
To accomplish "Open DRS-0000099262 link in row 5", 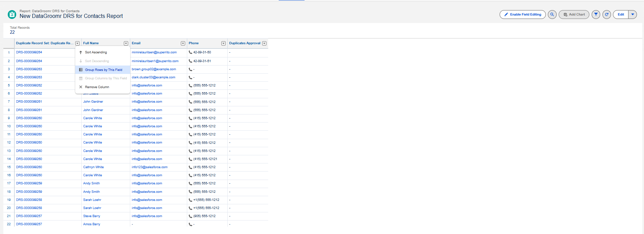I will pos(29,85).
